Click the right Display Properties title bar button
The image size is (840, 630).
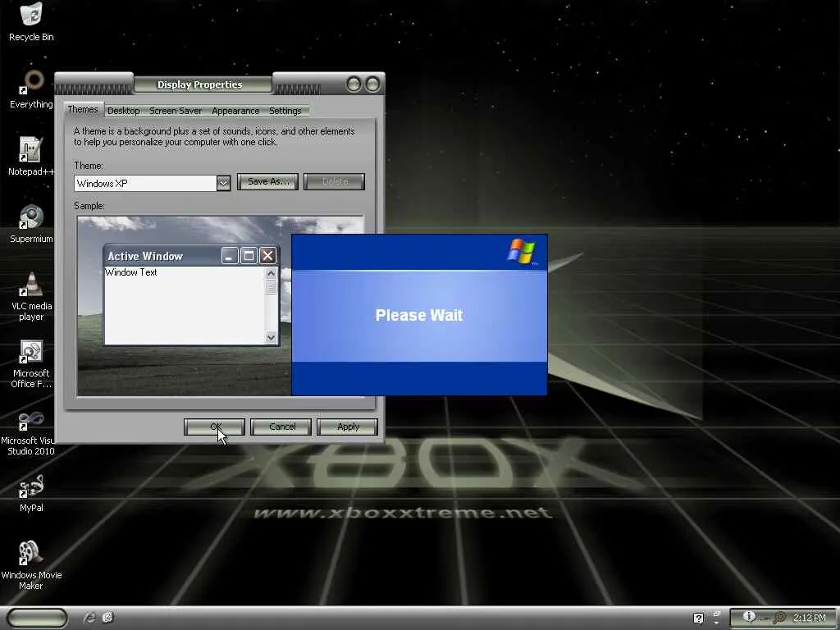[372, 84]
